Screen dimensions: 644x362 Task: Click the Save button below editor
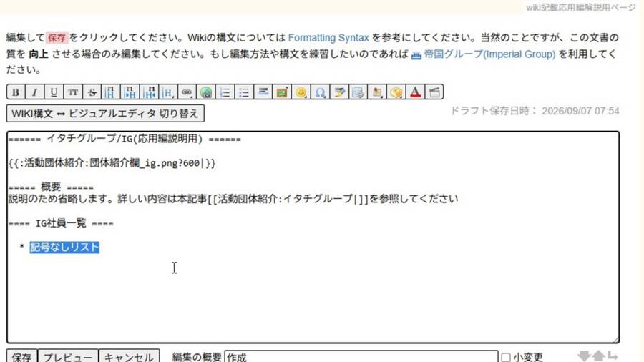[21, 357]
